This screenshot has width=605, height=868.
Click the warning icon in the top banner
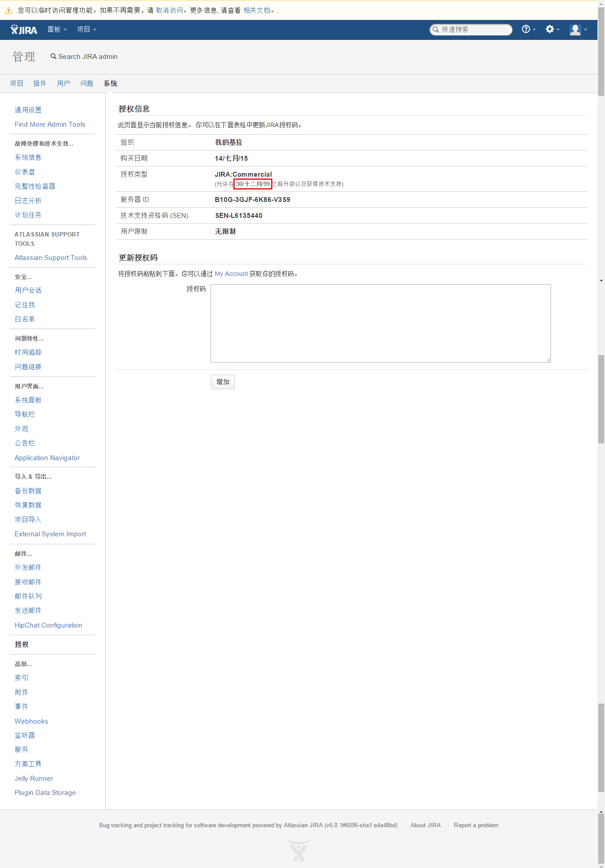point(8,10)
